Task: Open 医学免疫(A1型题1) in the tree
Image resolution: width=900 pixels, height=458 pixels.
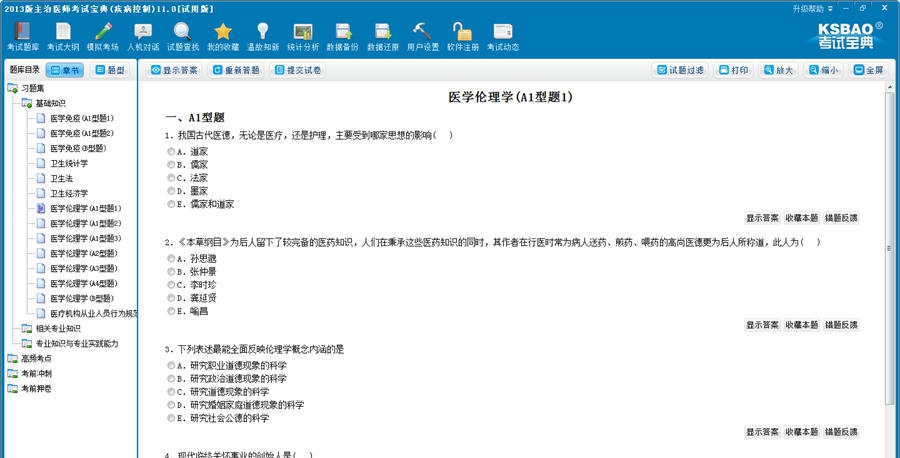Action: pyautogui.click(x=82, y=118)
